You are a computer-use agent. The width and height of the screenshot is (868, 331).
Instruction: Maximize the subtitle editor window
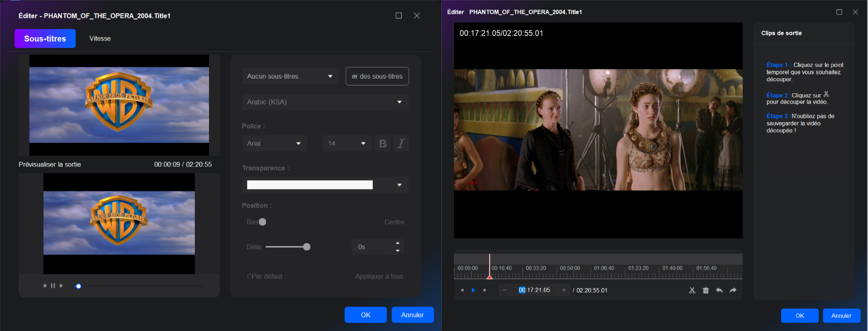click(x=398, y=16)
